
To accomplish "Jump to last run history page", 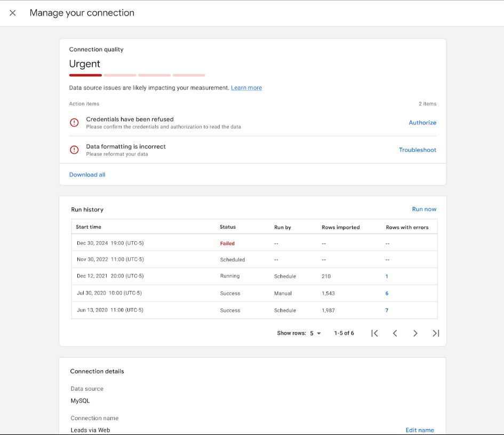I will tap(435, 333).
